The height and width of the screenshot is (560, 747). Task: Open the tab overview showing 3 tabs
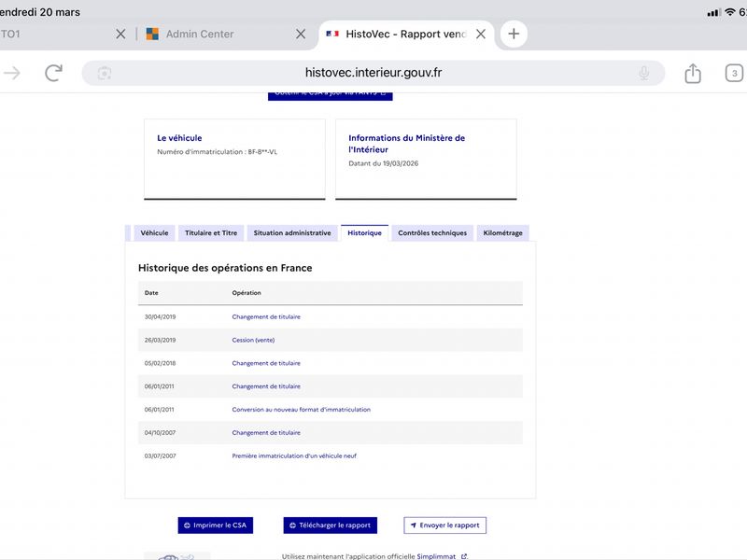734,73
